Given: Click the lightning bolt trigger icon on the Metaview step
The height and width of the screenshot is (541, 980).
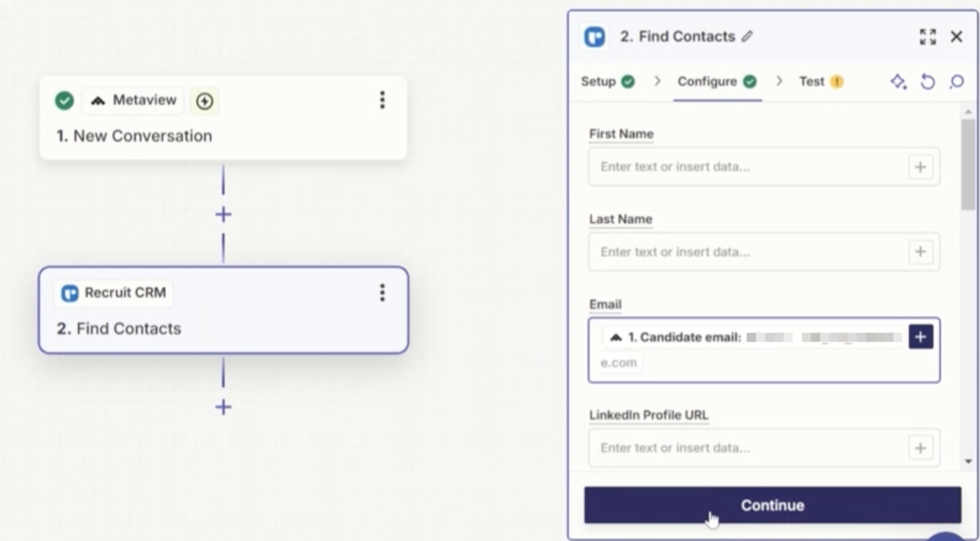Looking at the screenshot, I should click(204, 101).
